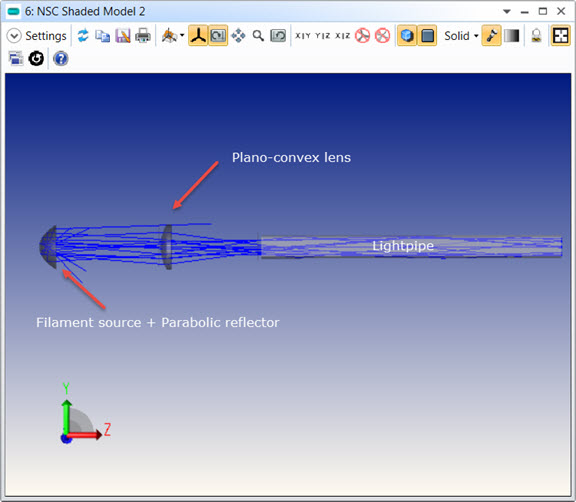
Task: Expand the Settings chevron
Action: [x=14, y=36]
